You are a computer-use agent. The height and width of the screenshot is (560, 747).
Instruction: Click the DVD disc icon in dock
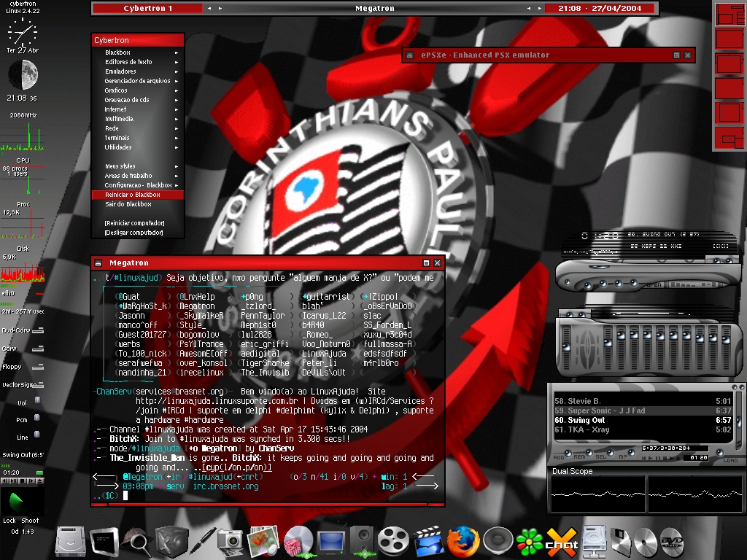671,542
